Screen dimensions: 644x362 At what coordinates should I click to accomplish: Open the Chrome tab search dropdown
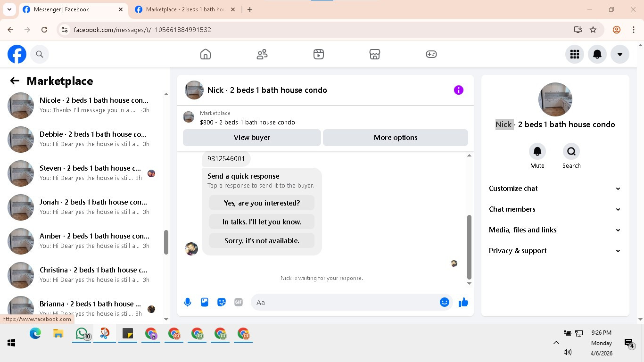(x=9, y=9)
